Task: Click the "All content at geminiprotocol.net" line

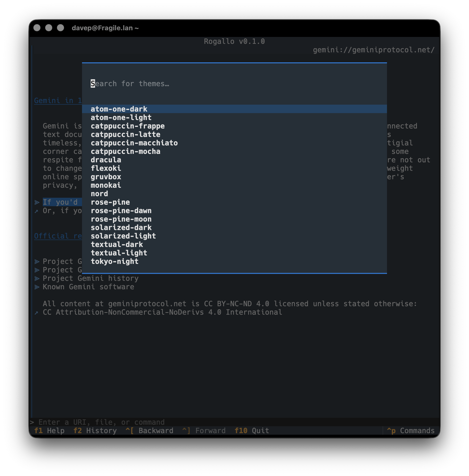Action: [230, 304]
